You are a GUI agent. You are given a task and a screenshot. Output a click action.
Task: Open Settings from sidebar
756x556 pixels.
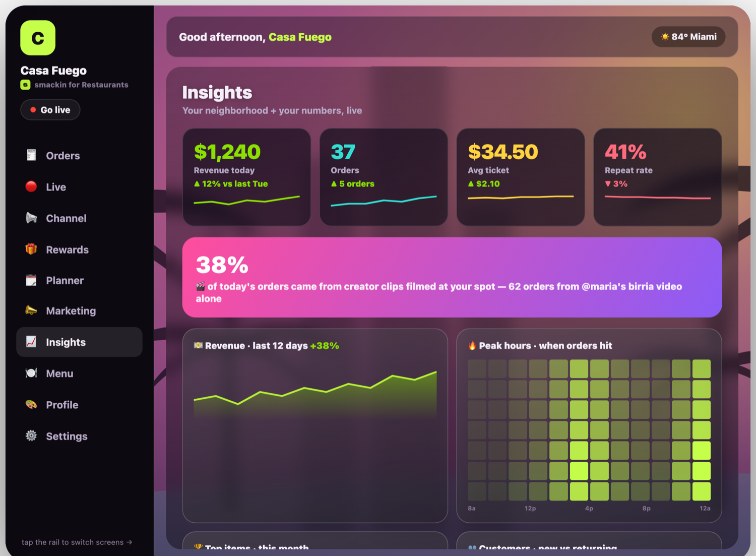79,436
